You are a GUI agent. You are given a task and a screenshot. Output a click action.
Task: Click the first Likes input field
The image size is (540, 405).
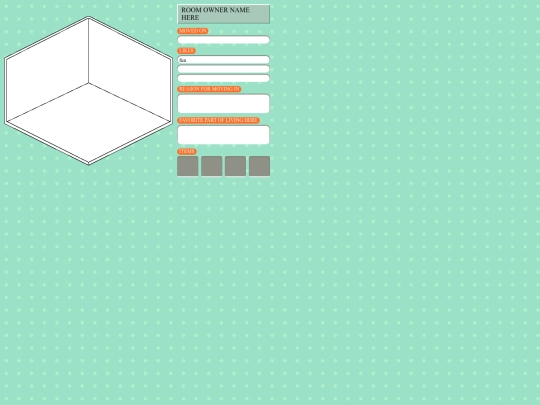tap(224, 60)
